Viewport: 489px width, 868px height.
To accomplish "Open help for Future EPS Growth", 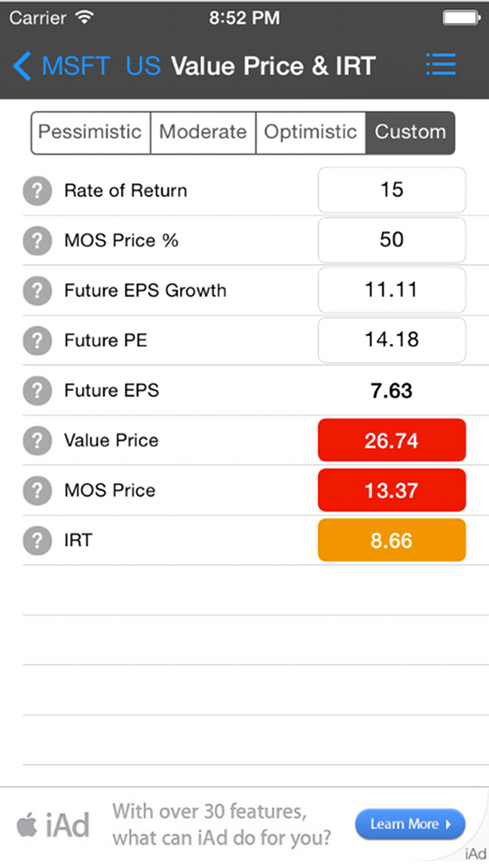I will [x=37, y=290].
